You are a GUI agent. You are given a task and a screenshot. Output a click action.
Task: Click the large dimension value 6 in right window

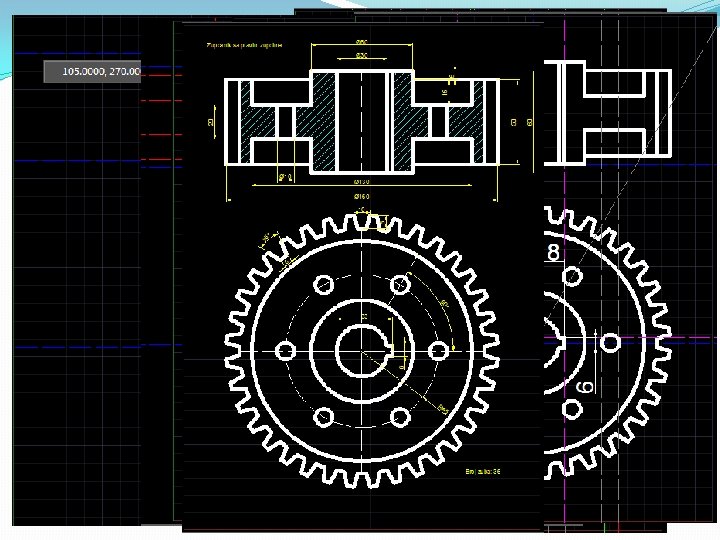tap(584, 387)
